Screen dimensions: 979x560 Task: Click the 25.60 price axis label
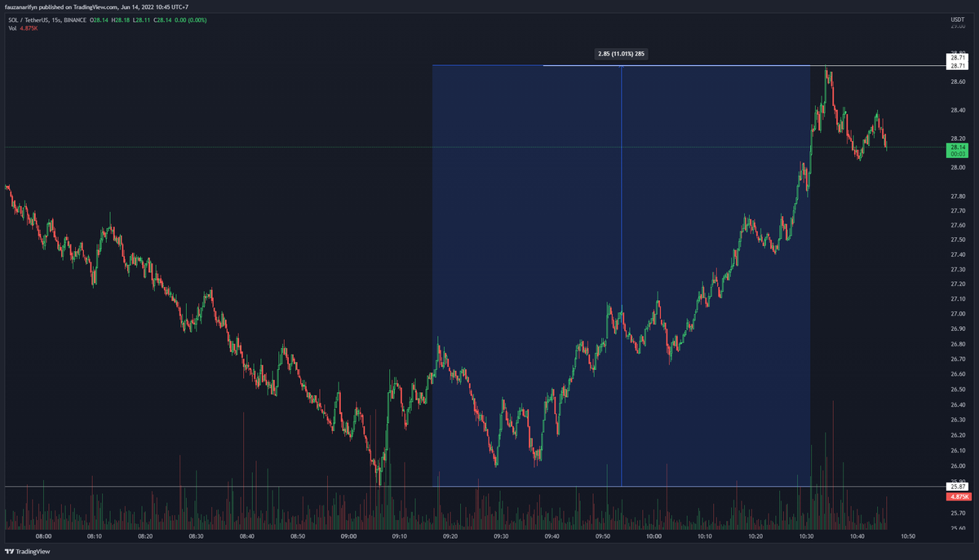point(958,528)
